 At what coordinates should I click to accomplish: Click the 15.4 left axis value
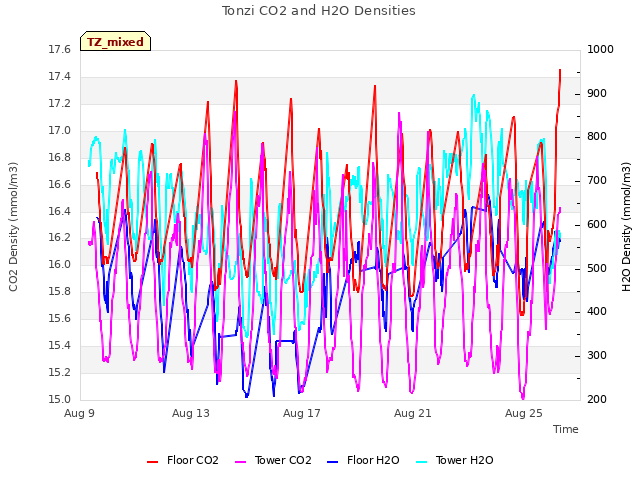tap(60, 346)
